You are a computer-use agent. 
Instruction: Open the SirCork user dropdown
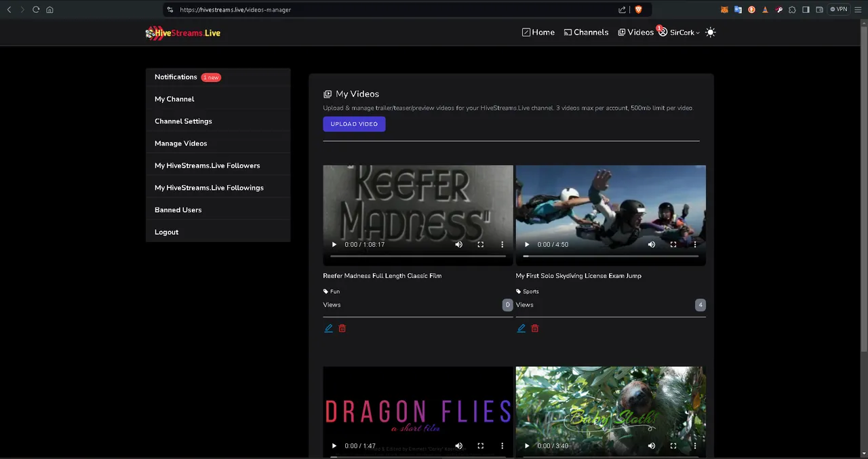click(x=679, y=33)
